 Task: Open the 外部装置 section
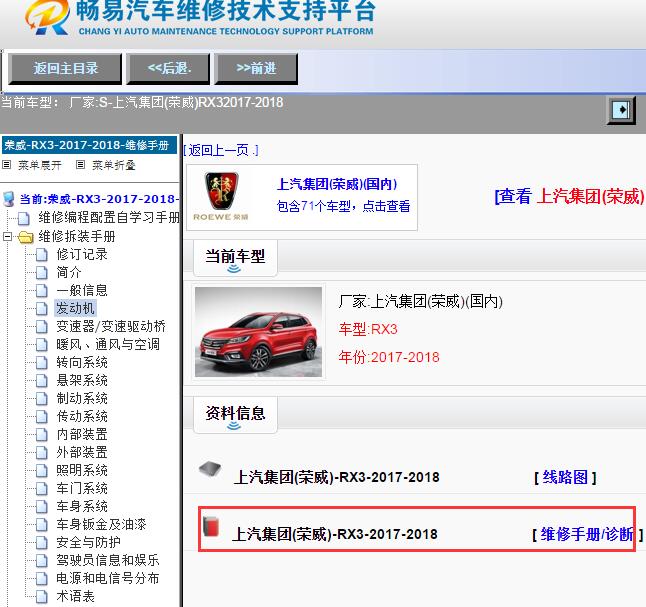[82, 452]
